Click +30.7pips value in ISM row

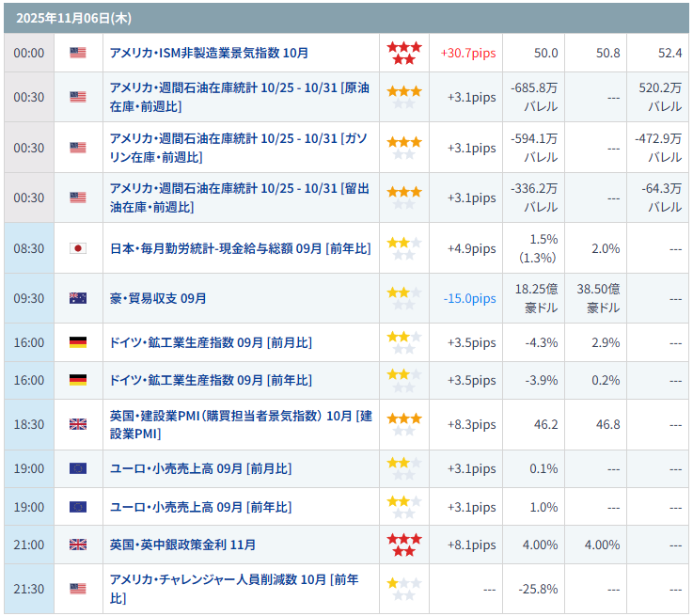pyautogui.click(x=468, y=54)
